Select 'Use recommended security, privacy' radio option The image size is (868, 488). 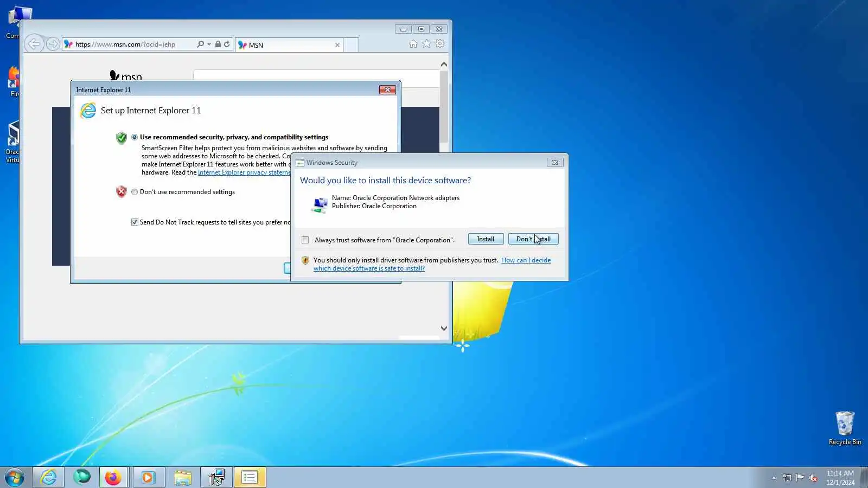135,137
